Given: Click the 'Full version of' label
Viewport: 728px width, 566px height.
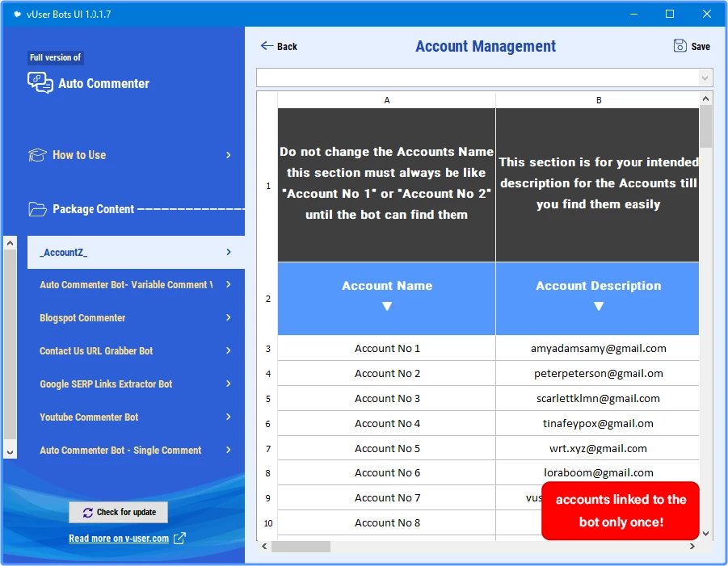Looking at the screenshot, I should click(x=55, y=57).
